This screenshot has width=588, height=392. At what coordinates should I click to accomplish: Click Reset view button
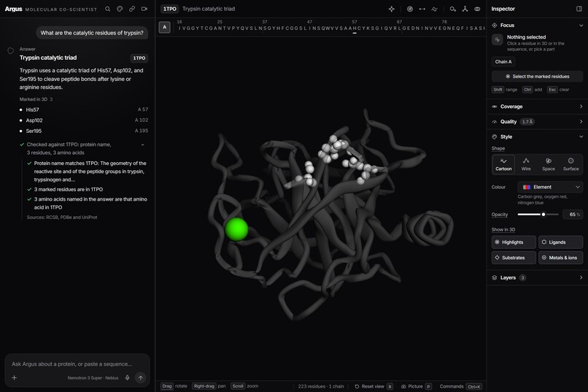coord(373,386)
